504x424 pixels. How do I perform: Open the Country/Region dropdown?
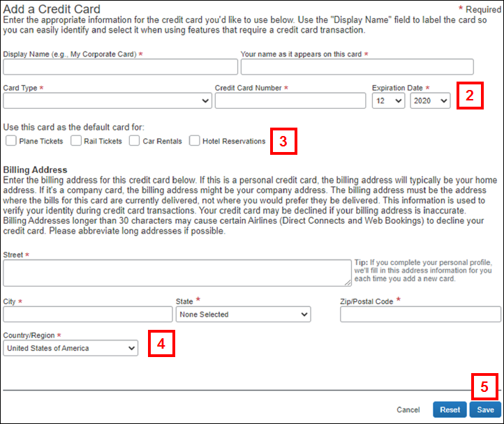(x=71, y=348)
